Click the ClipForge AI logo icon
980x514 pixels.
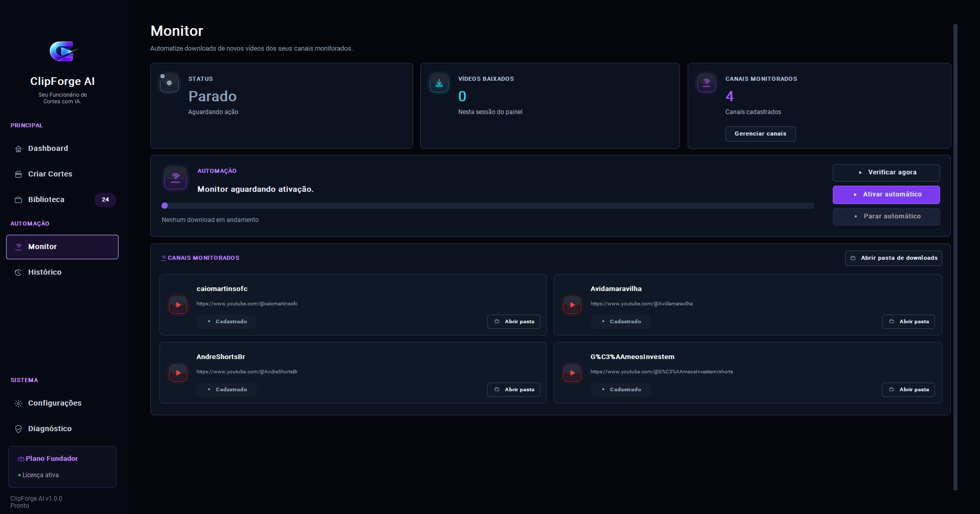point(63,51)
